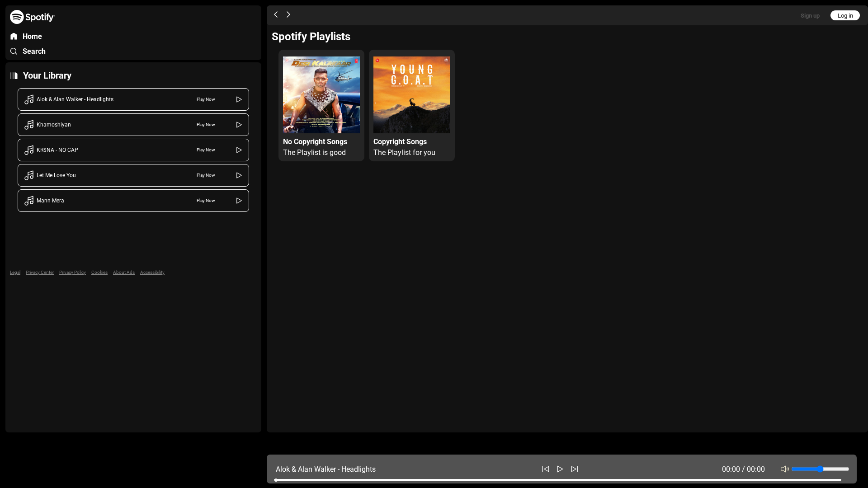Click music note icon beside Let Me Love You
This screenshot has width=868, height=488.
click(x=29, y=175)
